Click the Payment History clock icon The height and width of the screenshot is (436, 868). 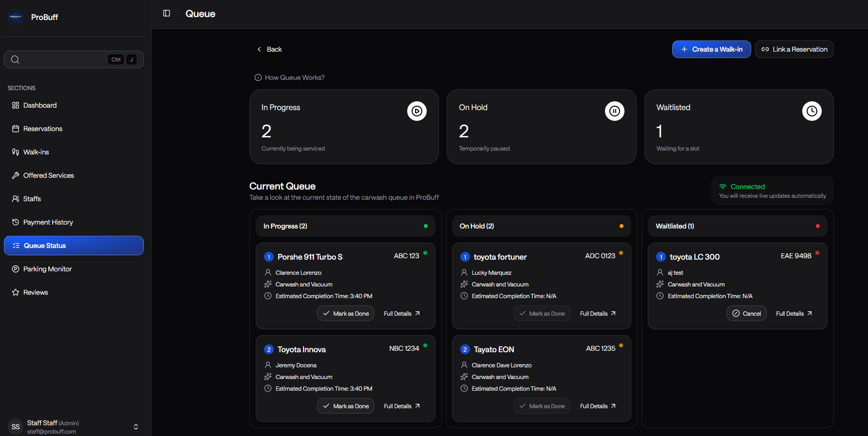click(16, 222)
